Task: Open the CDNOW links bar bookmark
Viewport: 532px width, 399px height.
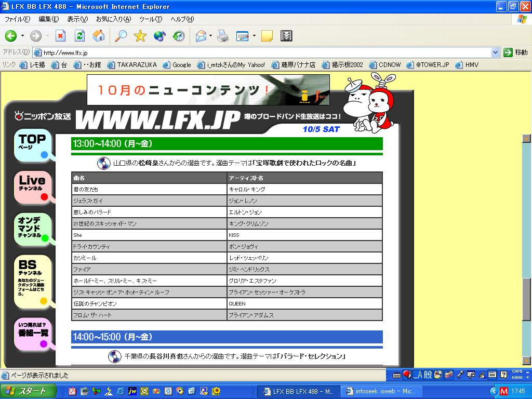Action: (385, 64)
